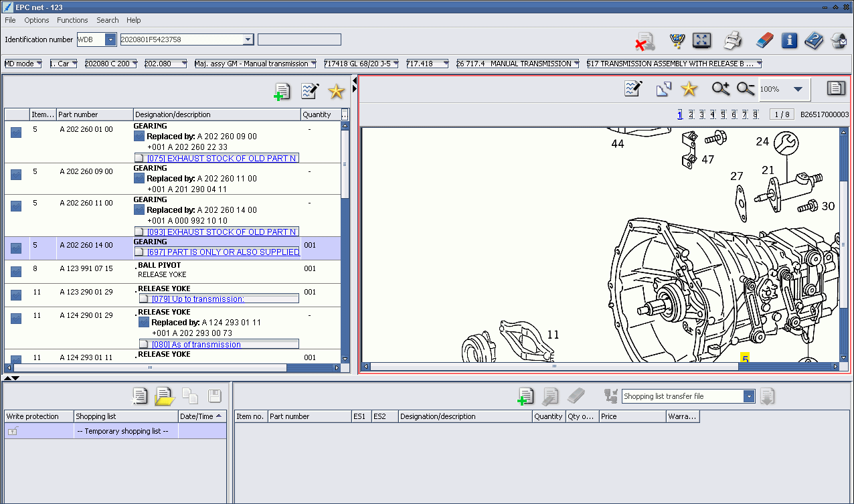Sort by Designation/description column header in parts table
The width and height of the screenshot is (854, 504).
click(217, 114)
